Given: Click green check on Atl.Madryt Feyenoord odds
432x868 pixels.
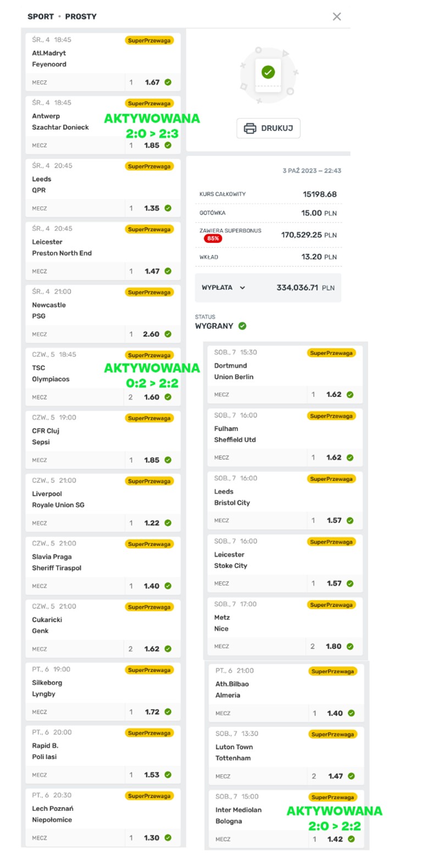Looking at the screenshot, I should (168, 82).
